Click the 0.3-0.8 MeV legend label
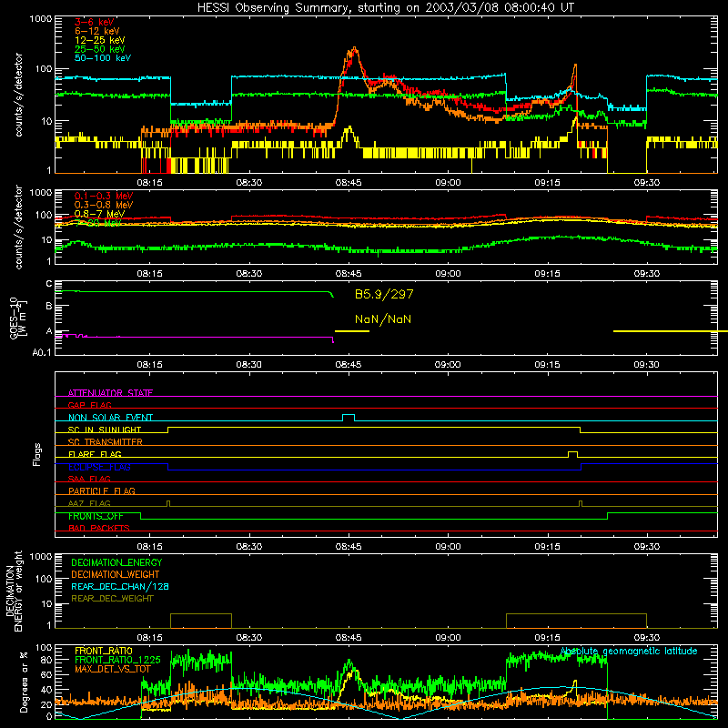This screenshot has height=728, width=728. pos(104,205)
